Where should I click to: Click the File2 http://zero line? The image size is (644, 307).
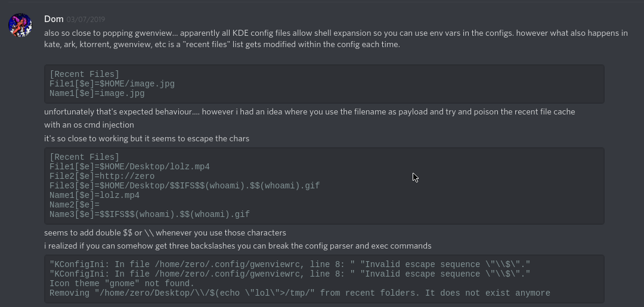click(102, 176)
